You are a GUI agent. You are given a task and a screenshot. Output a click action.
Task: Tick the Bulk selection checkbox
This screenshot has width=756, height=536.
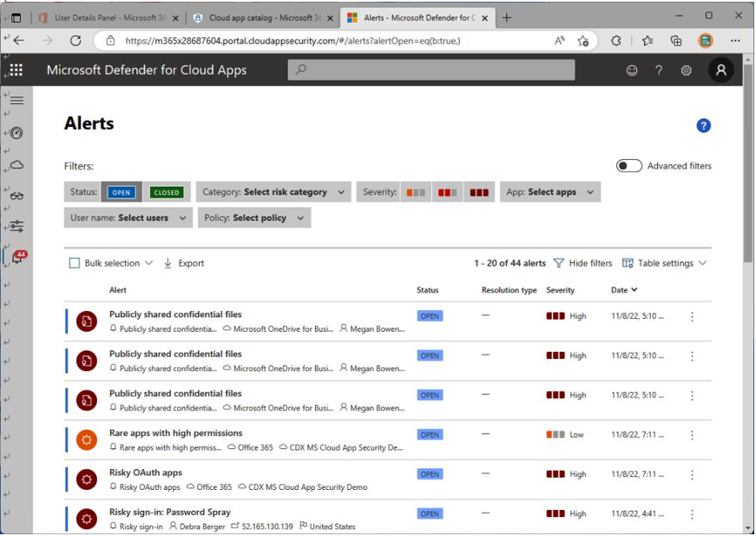(x=75, y=263)
